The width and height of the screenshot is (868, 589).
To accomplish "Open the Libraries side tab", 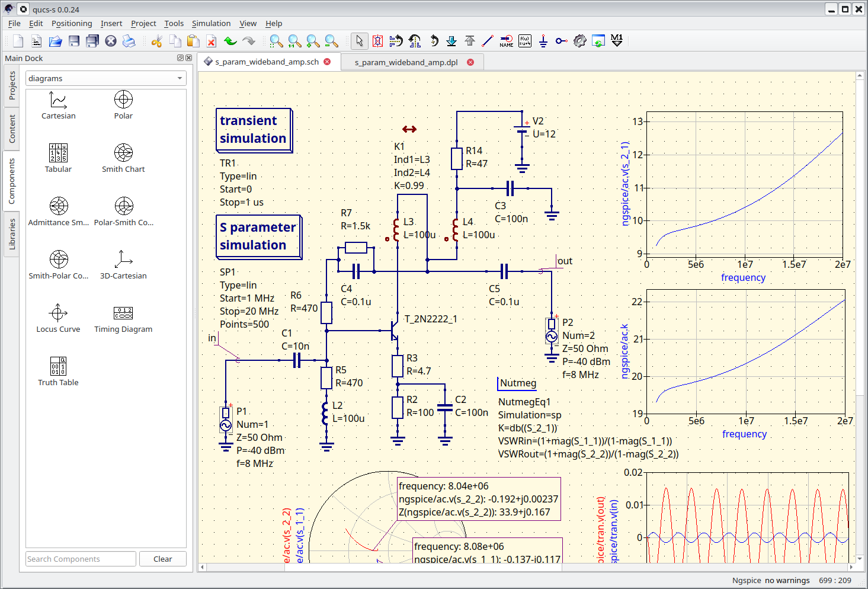I will [12, 234].
